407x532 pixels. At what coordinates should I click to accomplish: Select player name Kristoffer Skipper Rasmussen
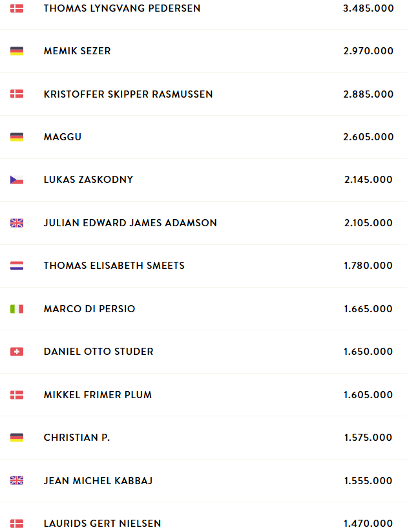[128, 94]
